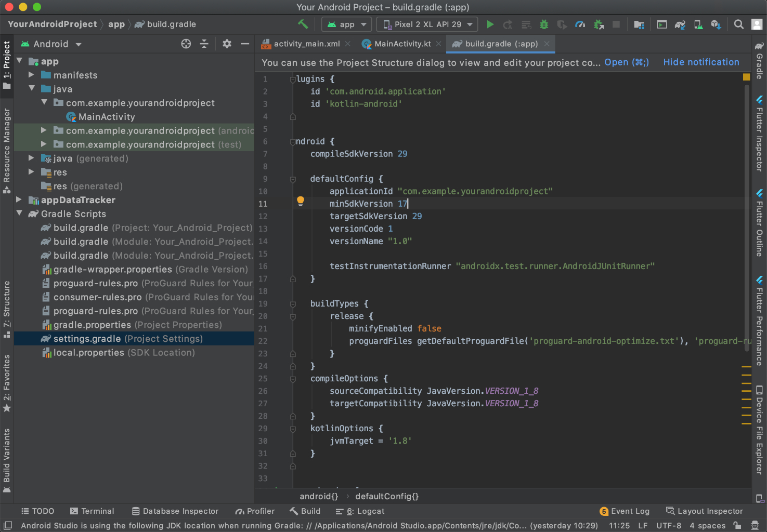Toggle the Gradle tool window on right edge
This screenshot has width=767, height=532.
coord(759,60)
